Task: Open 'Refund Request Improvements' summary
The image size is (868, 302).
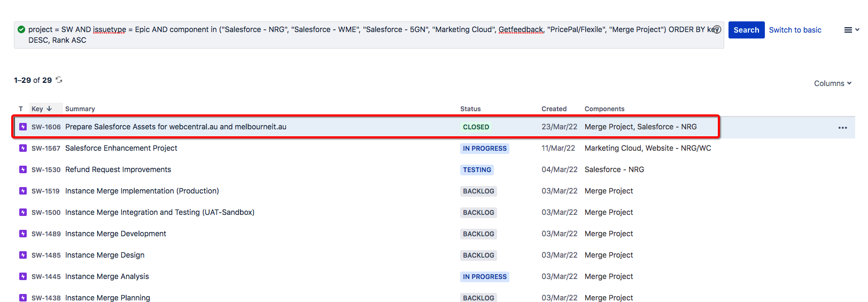Action: 118,169
